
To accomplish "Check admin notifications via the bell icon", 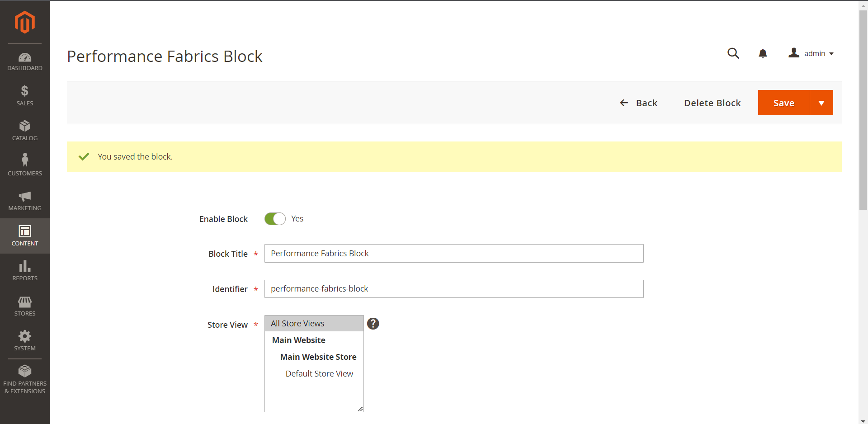I will [763, 53].
